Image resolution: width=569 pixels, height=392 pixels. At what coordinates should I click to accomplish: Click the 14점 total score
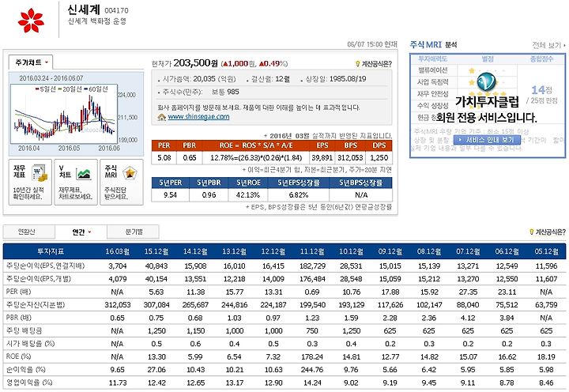click(541, 89)
